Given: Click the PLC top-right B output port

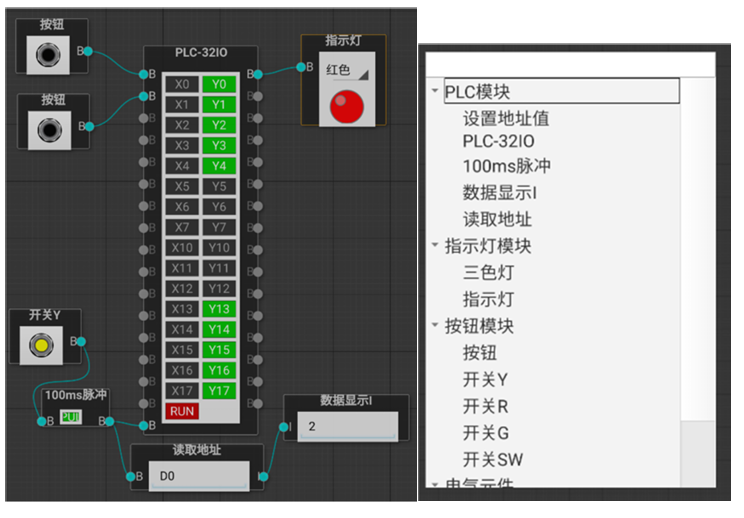Looking at the screenshot, I should (258, 74).
